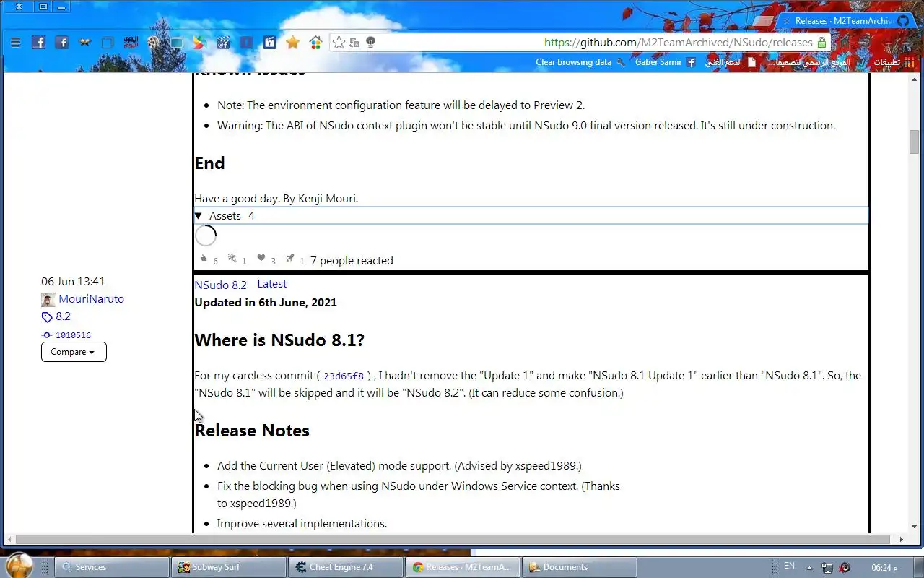The image size is (924, 578).
Task: Switch to Cheat Engine 7.4 in taskbar
Action: coord(345,567)
